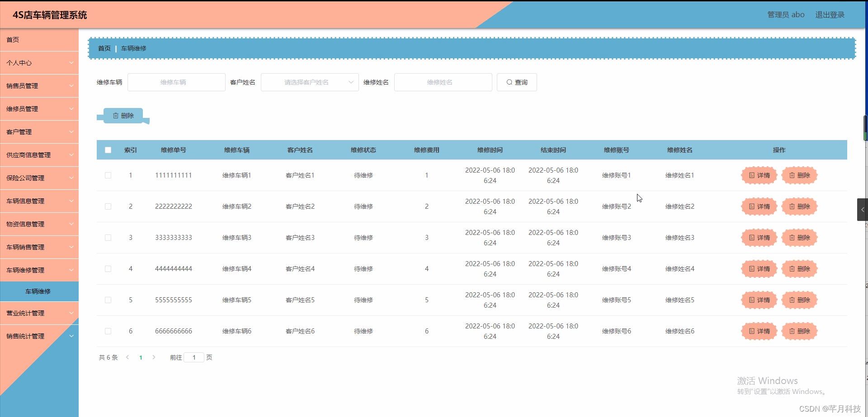Viewport: 868px width, 417px height.
Task: Open 详情 for repair order 5555555555
Action: 759,300
